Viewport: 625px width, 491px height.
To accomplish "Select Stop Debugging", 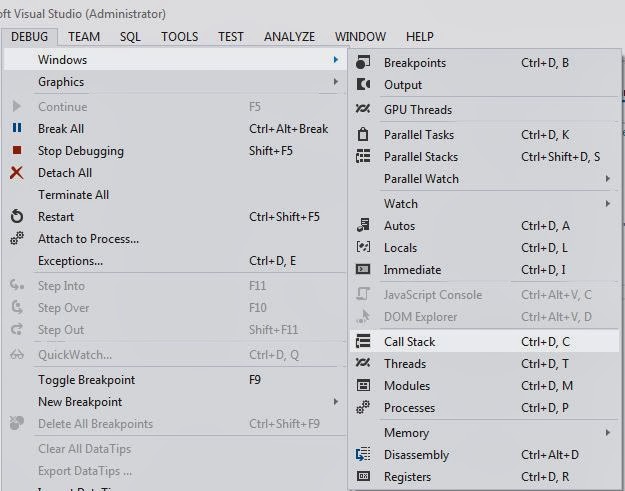I will click(175, 151).
